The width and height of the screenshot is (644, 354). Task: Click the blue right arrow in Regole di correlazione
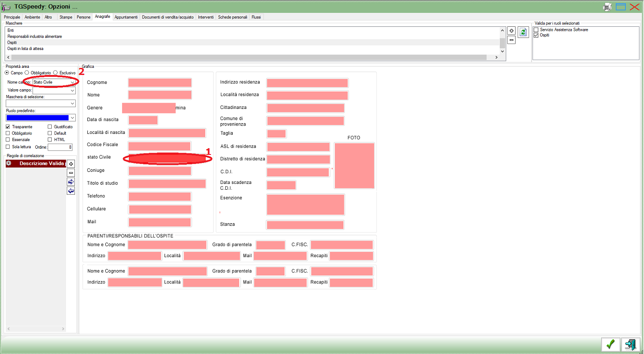pyautogui.click(x=71, y=182)
